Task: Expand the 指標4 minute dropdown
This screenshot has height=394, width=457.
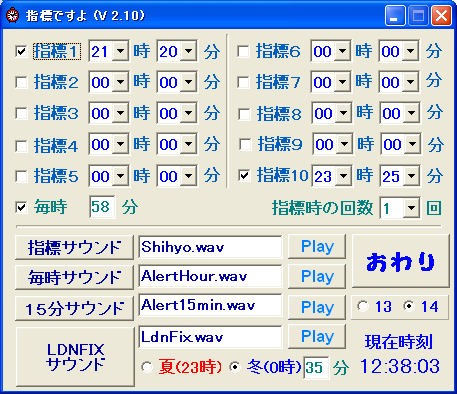Action: click(x=189, y=144)
